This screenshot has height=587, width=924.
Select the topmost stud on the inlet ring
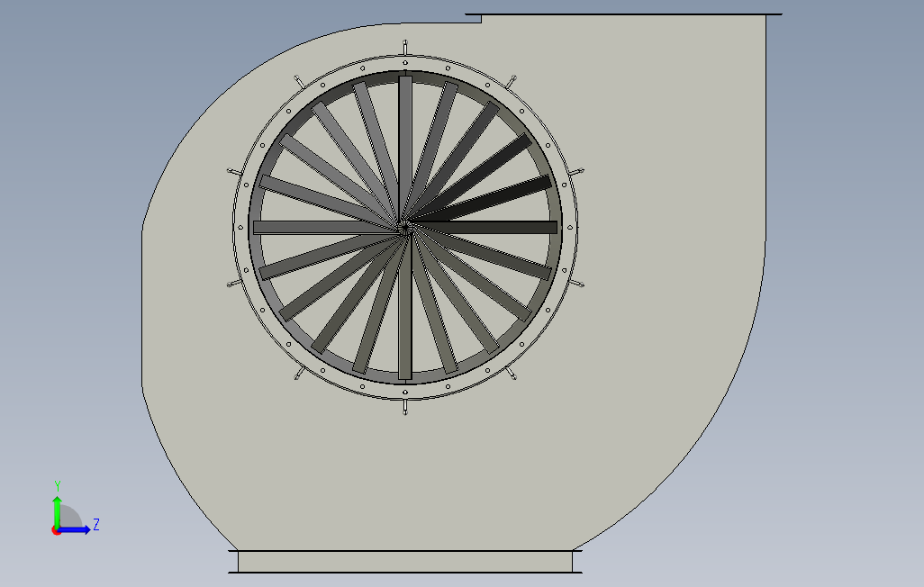coord(405,47)
